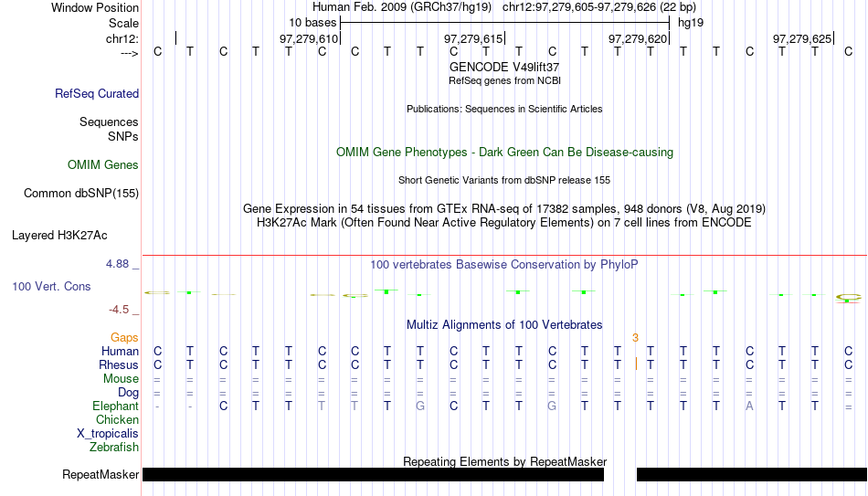Click the Window Position label
The width and height of the screenshot is (868, 496).
tap(95, 7)
